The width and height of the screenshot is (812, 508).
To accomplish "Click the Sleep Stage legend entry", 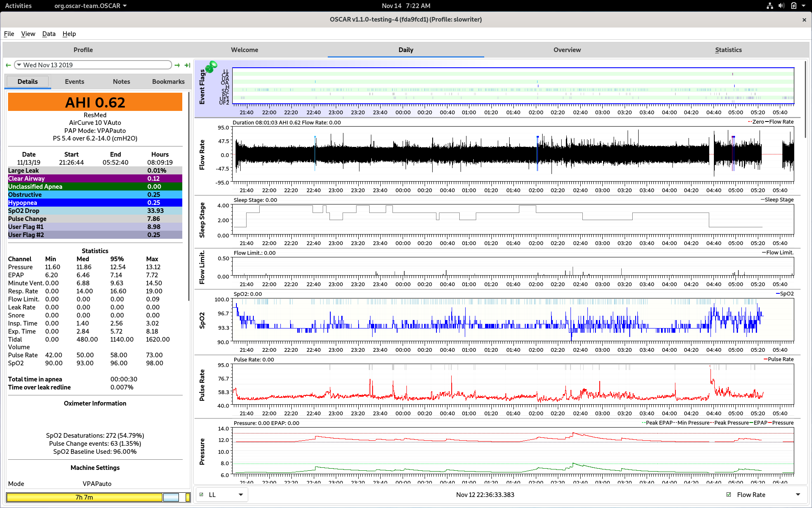I will coord(777,200).
